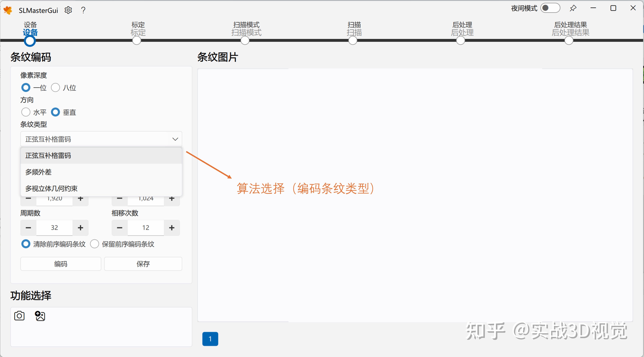
Task: Click the camera icon under 功能选择
Action: tap(19, 316)
